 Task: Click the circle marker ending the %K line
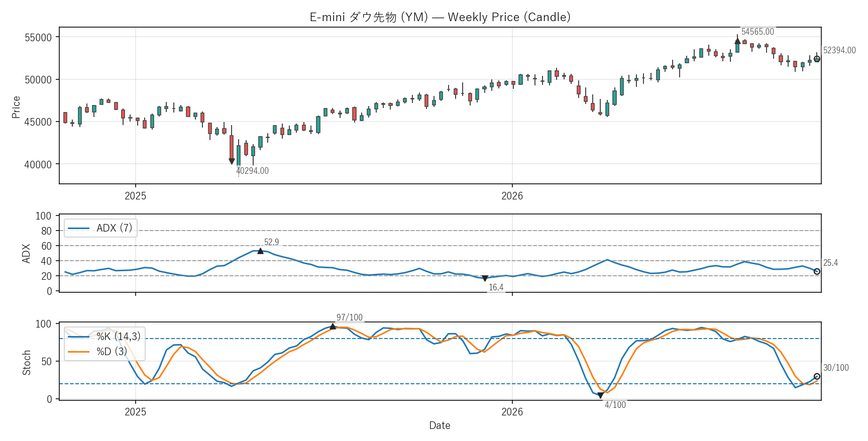tap(817, 376)
